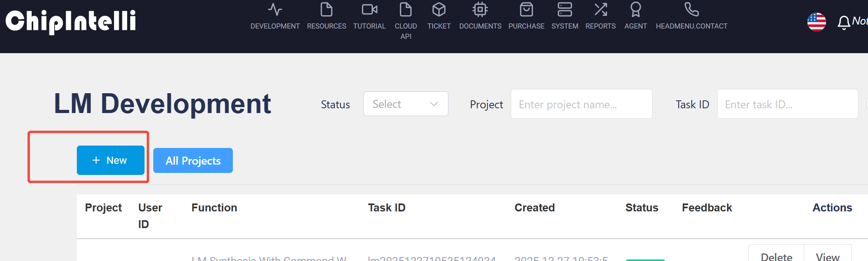Click the Development activity pulse icon
868x261 pixels.
tap(275, 10)
